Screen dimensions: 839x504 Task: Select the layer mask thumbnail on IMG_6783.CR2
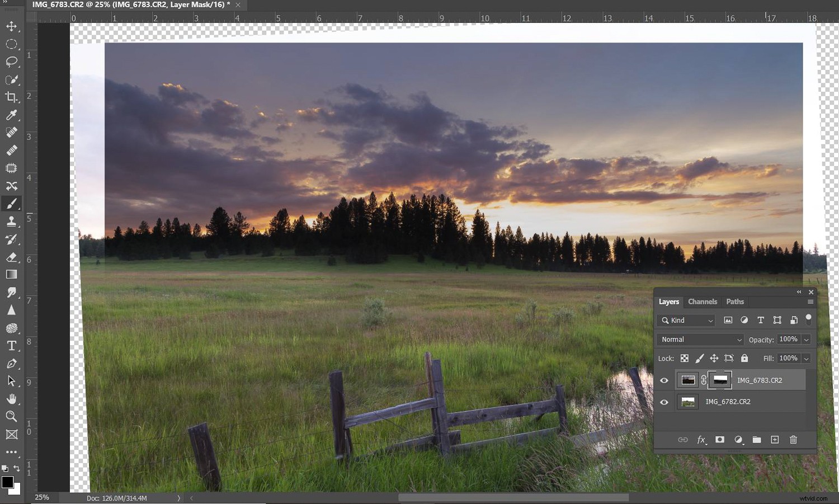(x=720, y=380)
